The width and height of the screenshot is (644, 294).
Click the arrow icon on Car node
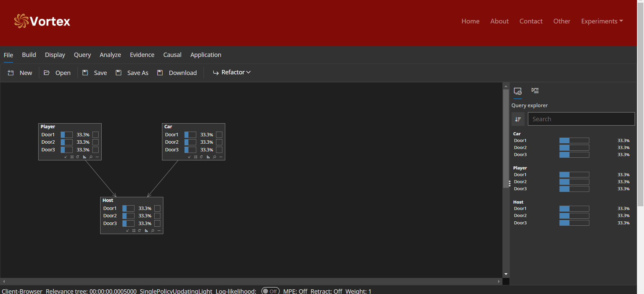click(190, 157)
